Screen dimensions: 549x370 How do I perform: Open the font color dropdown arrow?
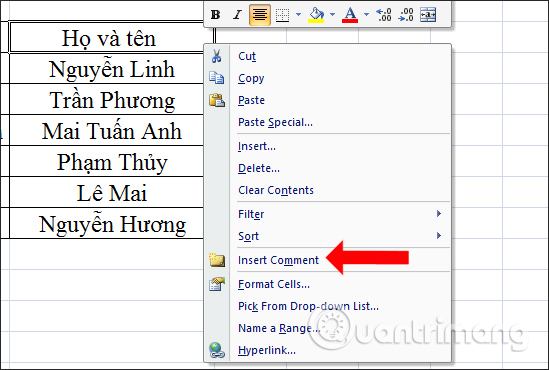pos(366,15)
